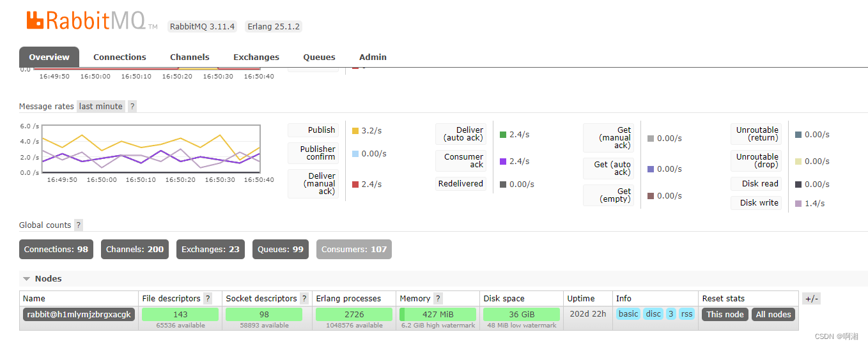Click the 'disc' info tag
This screenshot has height=346, width=868.
(653, 314)
